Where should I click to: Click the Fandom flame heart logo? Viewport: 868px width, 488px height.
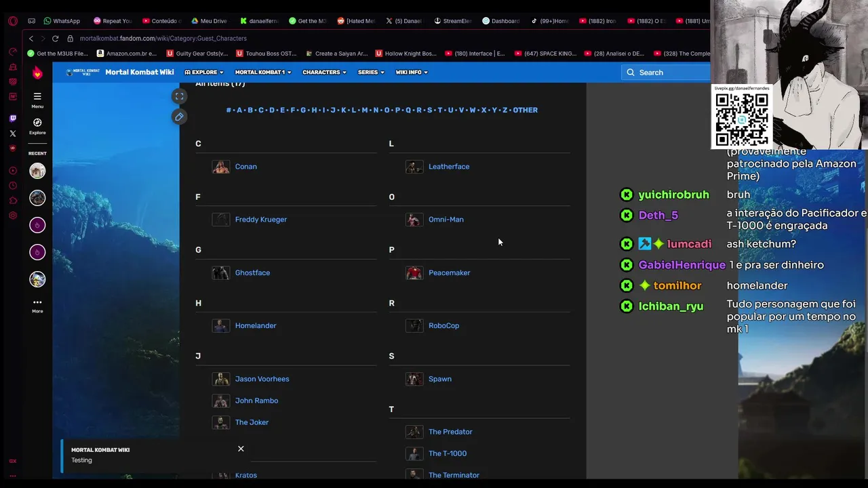pos(37,73)
